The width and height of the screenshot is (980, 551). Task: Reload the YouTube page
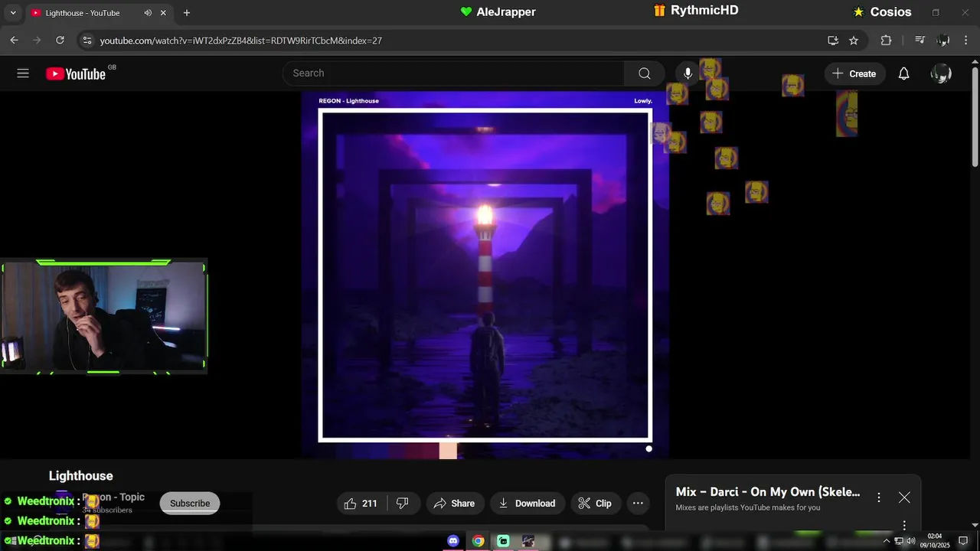tap(60, 40)
